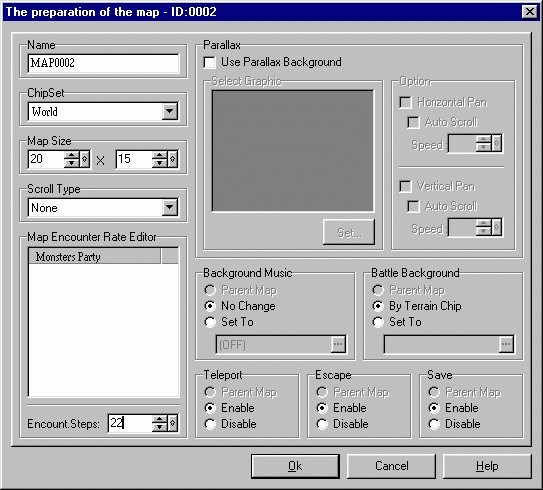
Task: Decrease map height with down arrow
Action: point(159,163)
